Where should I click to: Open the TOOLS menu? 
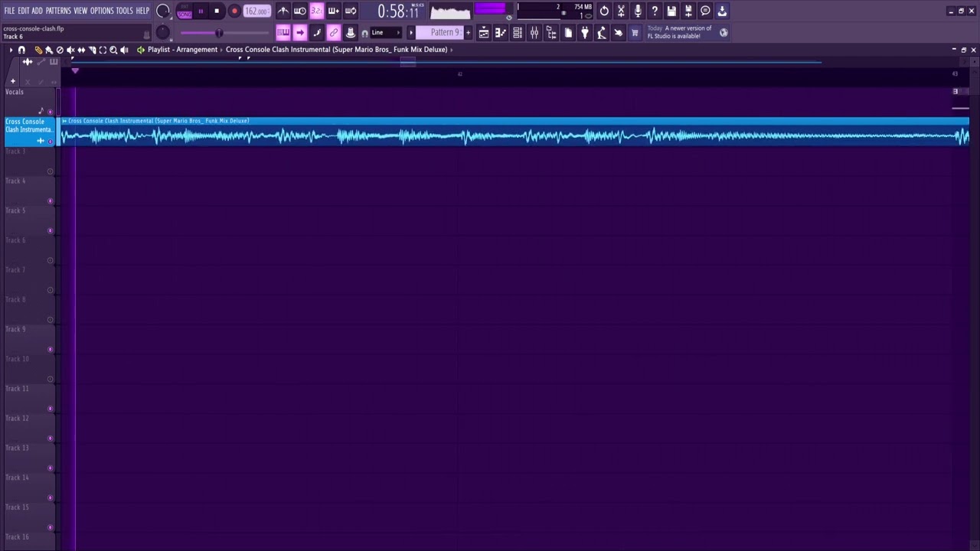click(124, 11)
